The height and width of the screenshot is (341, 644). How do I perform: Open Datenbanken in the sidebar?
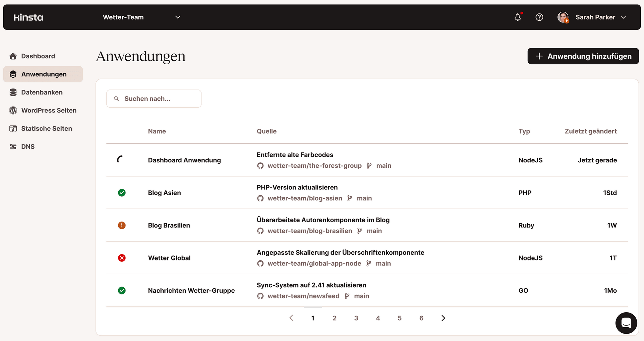(42, 92)
